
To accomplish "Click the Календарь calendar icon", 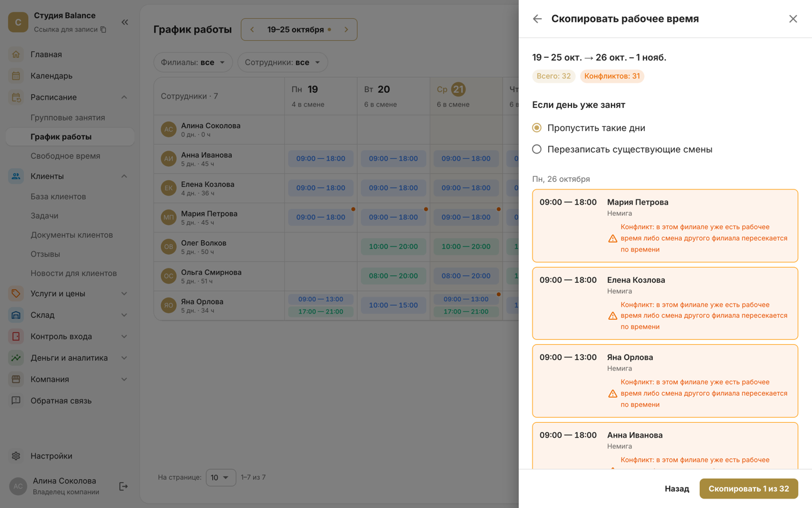I will [16, 76].
